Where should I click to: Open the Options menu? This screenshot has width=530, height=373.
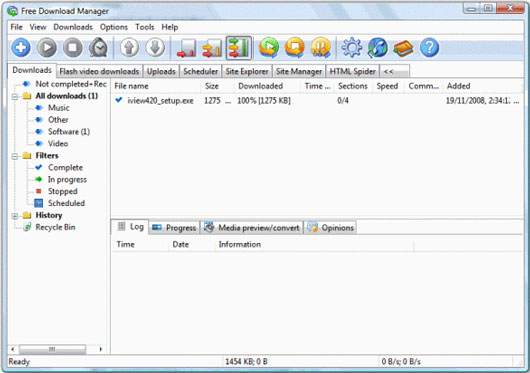[114, 27]
